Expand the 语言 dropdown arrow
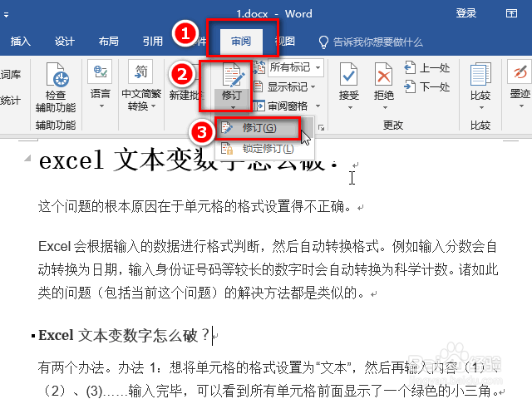 point(101,106)
